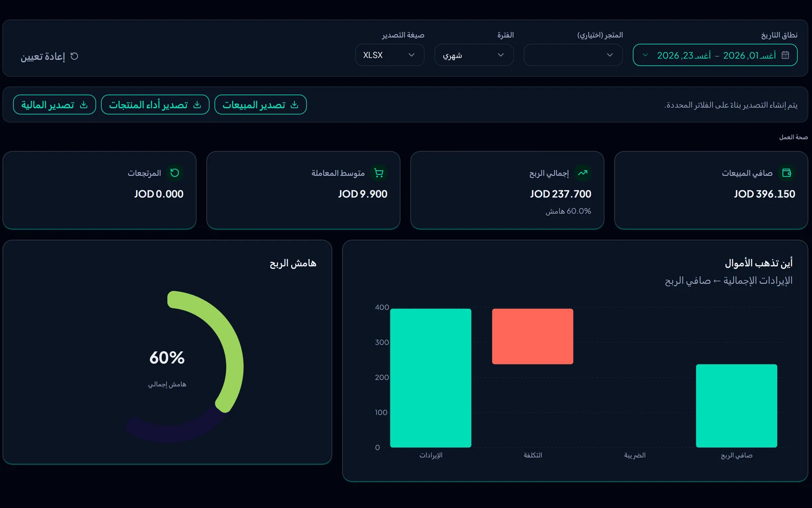The width and height of the screenshot is (812, 508).
Task: Click the JOD 9.900 average transaction value
Action: pyautogui.click(x=363, y=194)
